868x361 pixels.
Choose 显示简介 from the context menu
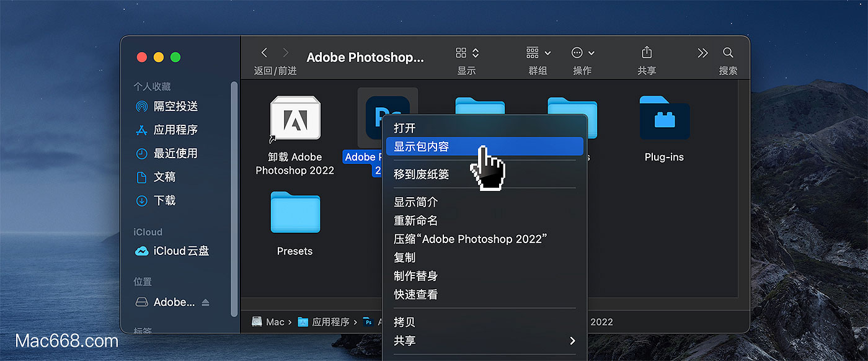pos(484,202)
